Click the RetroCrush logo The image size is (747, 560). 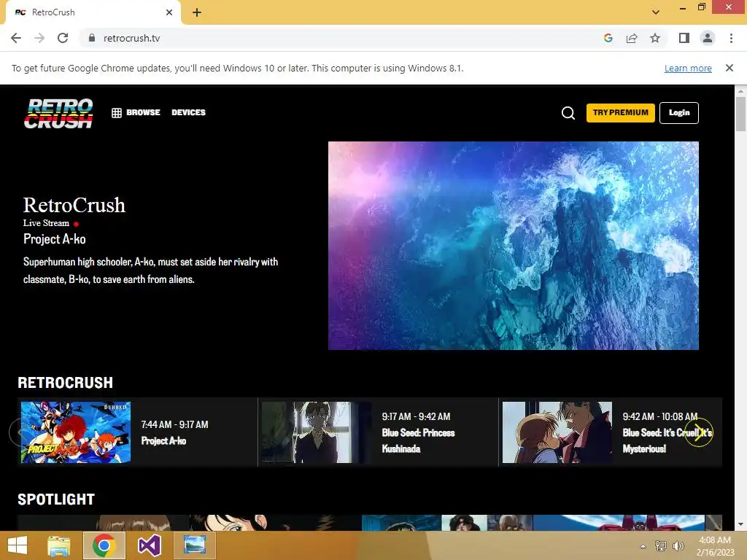tap(58, 113)
